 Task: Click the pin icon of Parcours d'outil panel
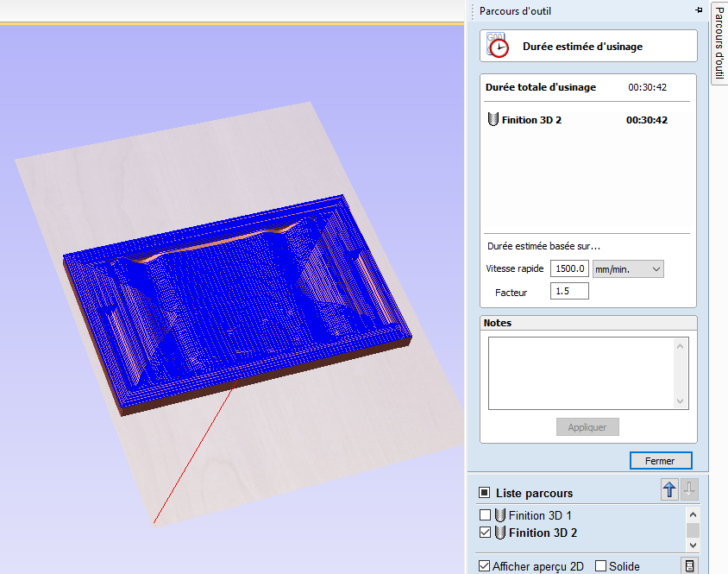[699, 9]
